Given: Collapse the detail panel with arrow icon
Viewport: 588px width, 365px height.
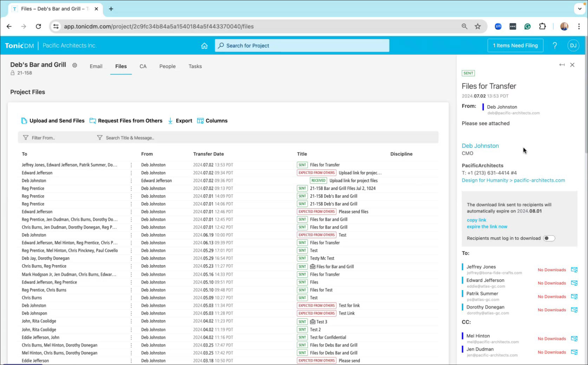Looking at the screenshot, I should 562,65.
